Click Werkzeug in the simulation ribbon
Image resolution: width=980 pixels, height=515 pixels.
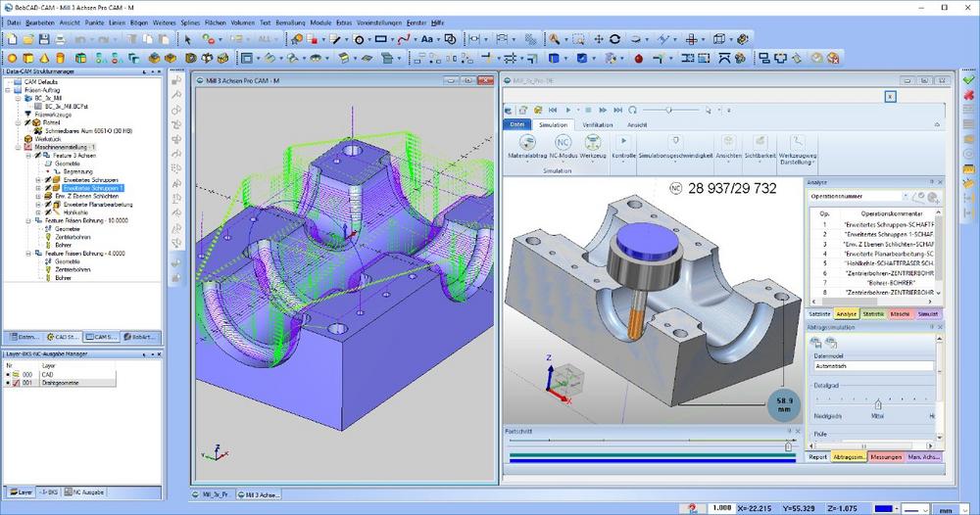coord(593,147)
